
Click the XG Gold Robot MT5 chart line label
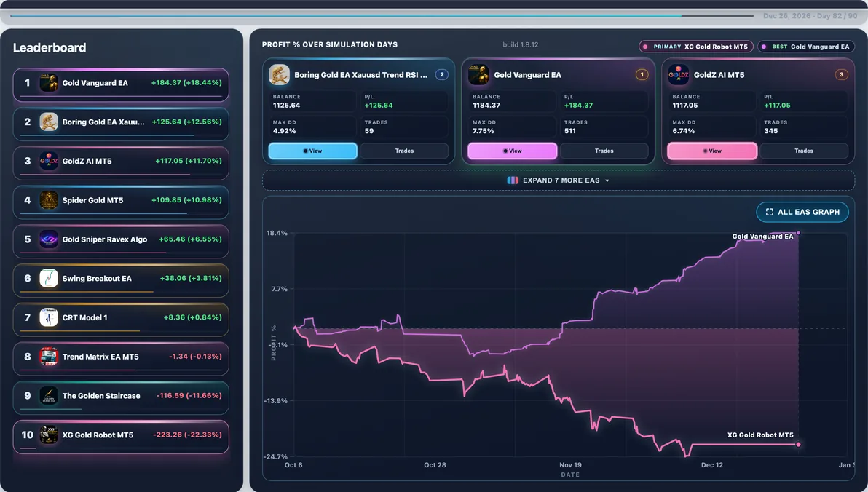pyautogui.click(x=761, y=435)
